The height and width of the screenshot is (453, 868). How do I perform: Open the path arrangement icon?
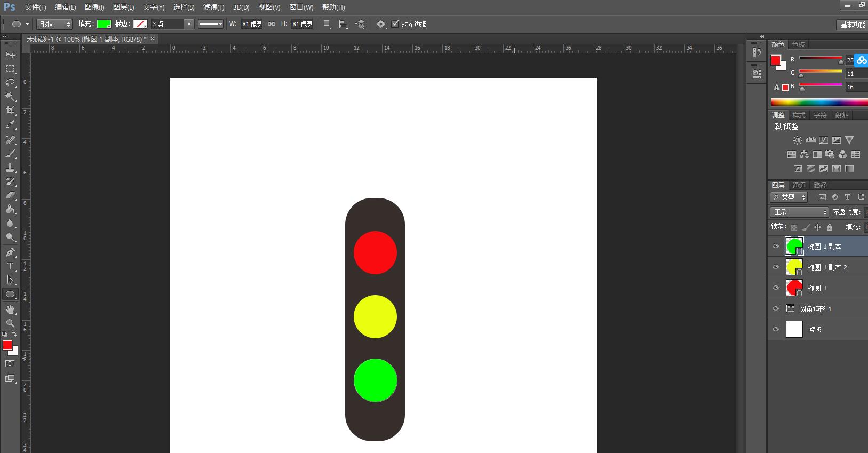pos(360,24)
